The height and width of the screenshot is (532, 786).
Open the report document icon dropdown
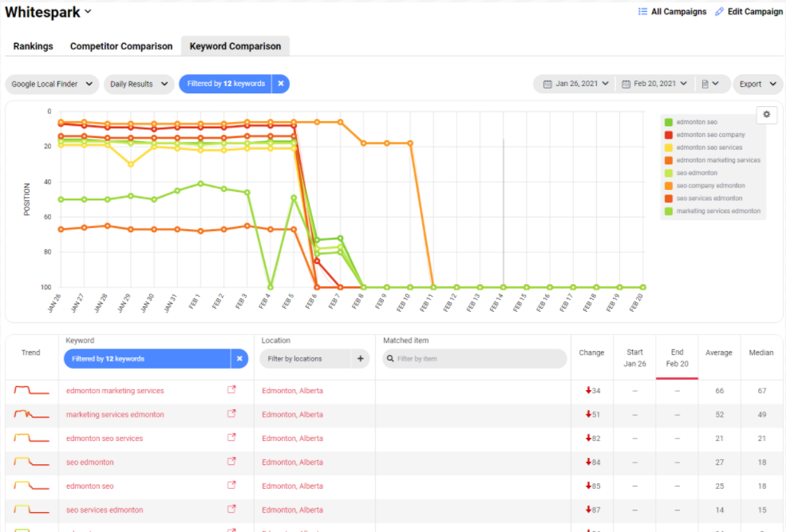(x=709, y=84)
